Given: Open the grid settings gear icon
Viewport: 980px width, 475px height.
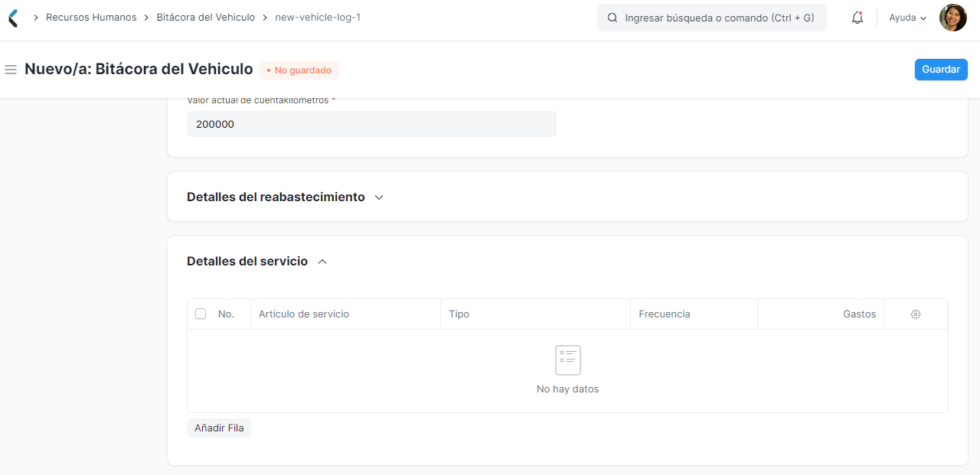Looking at the screenshot, I should pos(915,314).
